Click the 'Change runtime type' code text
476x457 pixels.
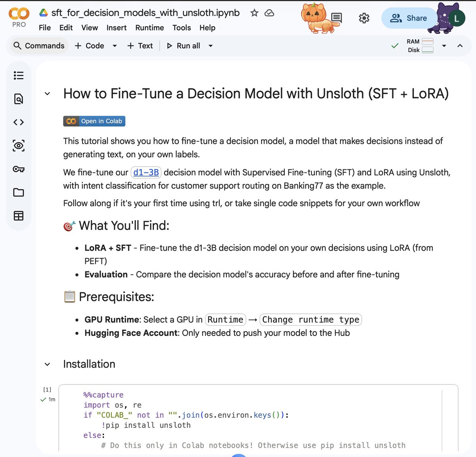pyautogui.click(x=311, y=319)
